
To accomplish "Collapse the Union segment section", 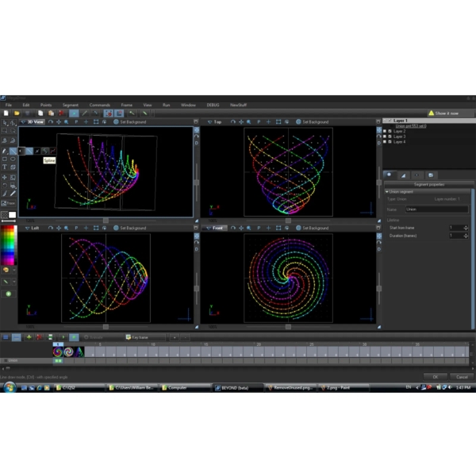I will point(386,191).
